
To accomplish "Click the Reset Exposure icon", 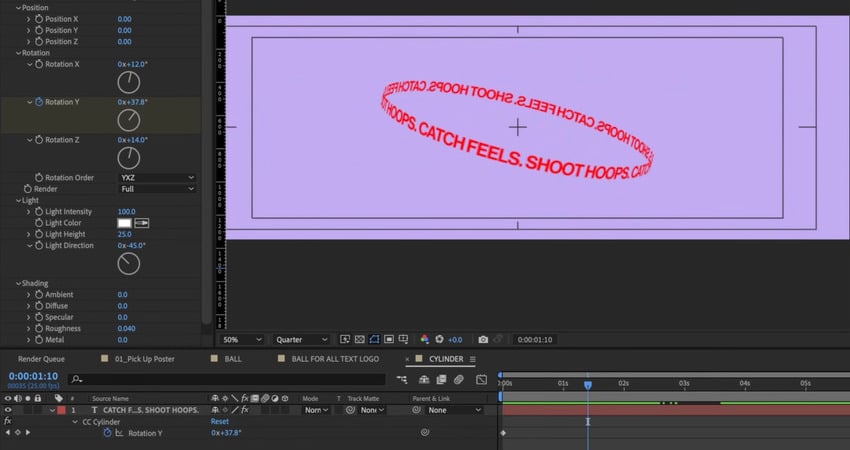I will (x=440, y=339).
